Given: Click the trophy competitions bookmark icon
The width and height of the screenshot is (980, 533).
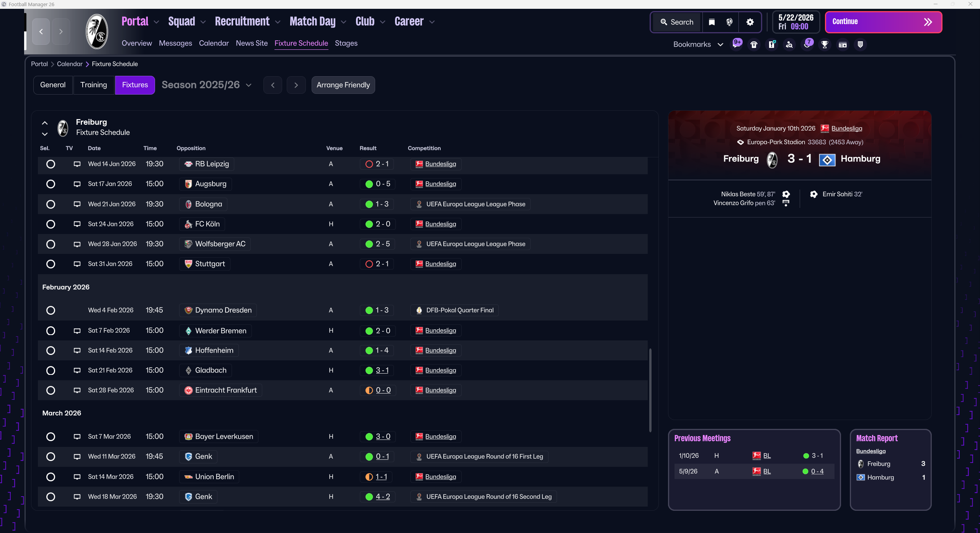Looking at the screenshot, I should (x=825, y=45).
